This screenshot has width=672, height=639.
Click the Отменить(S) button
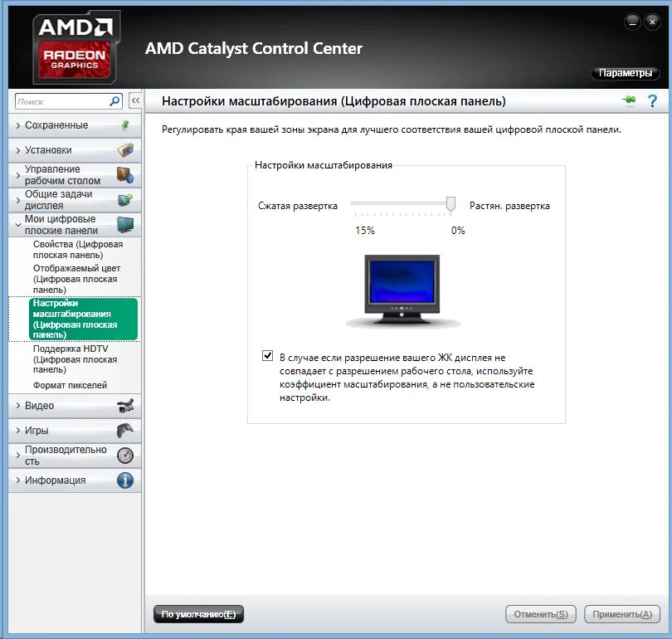pos(541,614)
